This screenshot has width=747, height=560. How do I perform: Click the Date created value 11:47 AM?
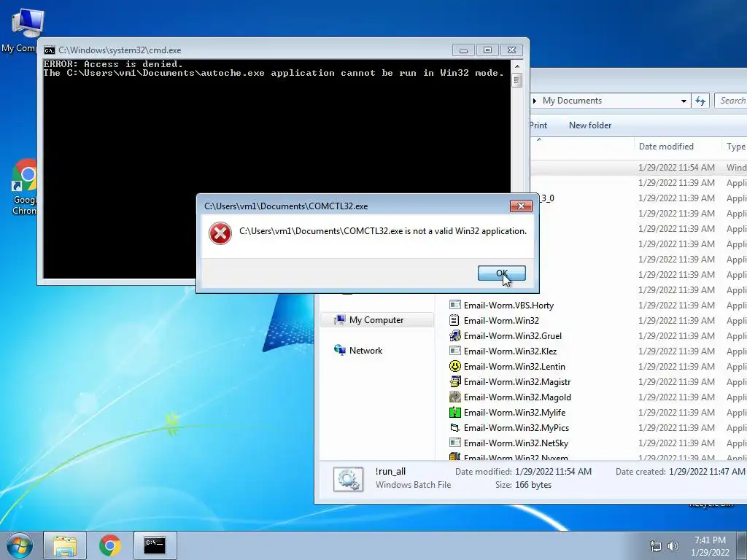tap(706, 472)
